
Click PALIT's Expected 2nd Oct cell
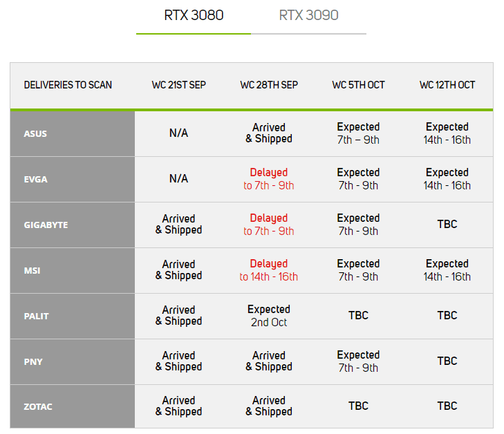[x=269, y=316]
